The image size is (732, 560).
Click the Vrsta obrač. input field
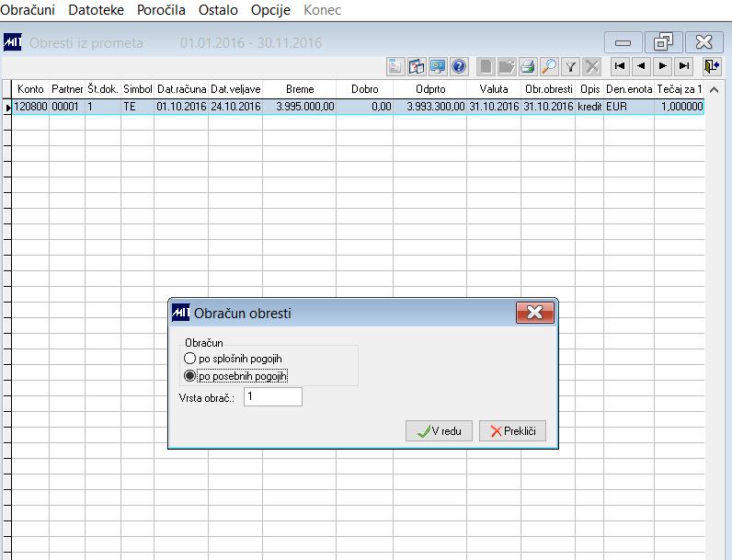[272, 396]
